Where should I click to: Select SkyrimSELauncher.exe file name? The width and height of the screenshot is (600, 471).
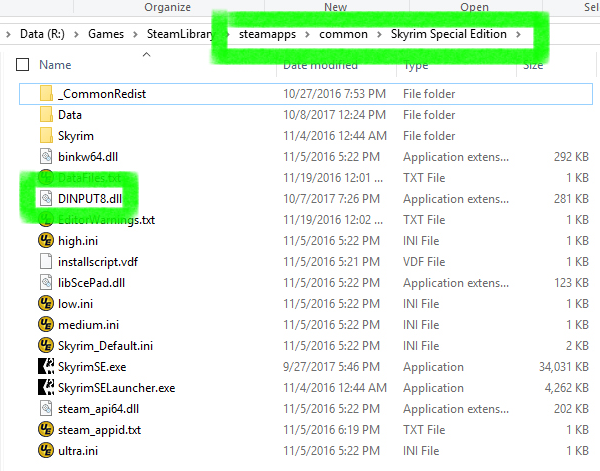point(117,388)
